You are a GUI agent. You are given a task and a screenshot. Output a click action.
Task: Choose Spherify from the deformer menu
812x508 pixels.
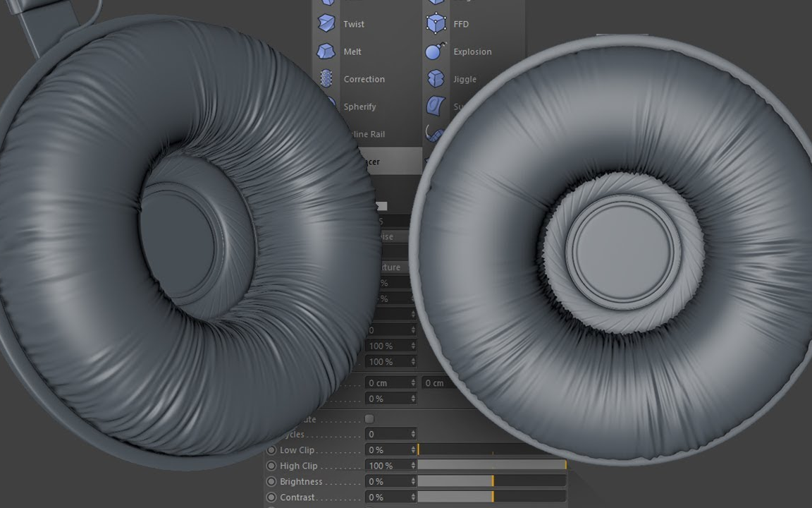pyautogui.click(x=359, y=107)
